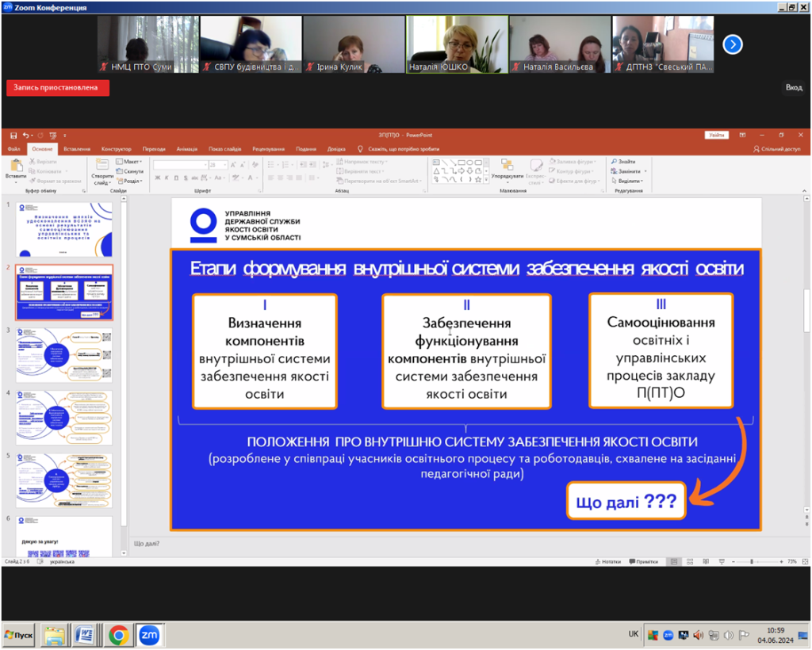Click the next participants arrow in video strip
This screenshot has width=812, height=650.
click(x=732, y=44)
